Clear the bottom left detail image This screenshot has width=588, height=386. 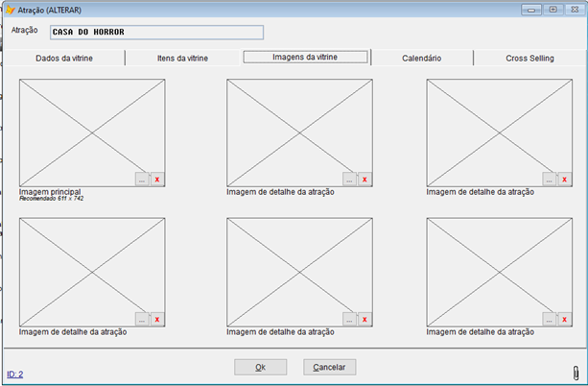click(157, 319)
